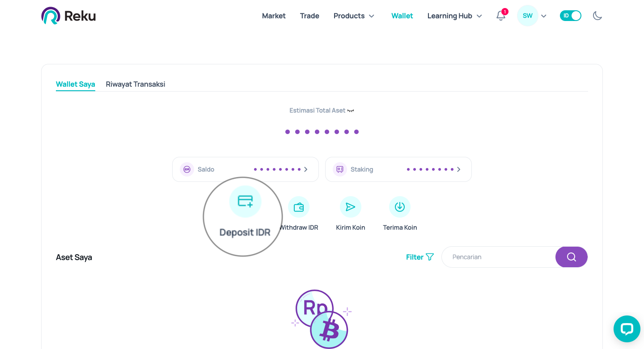Expand the Learning Hub dropdown
Screen dimensions: 644x349
[454, 16]
